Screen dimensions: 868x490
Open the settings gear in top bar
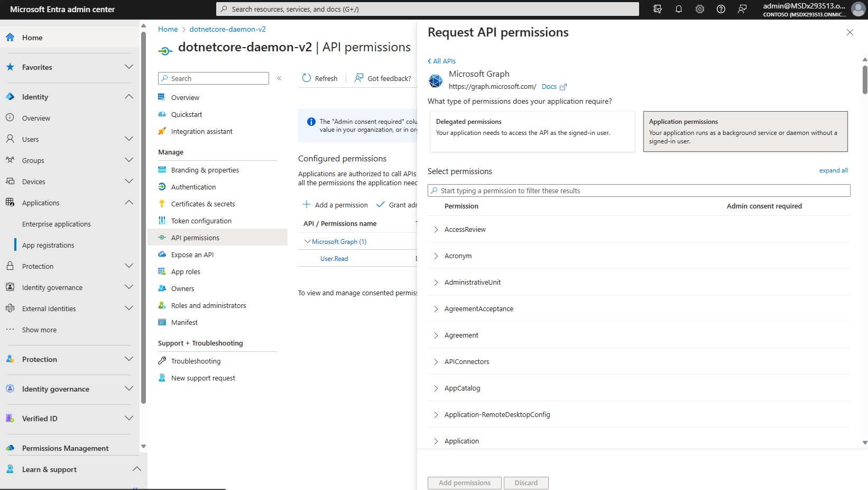click(x=700, y=9)
